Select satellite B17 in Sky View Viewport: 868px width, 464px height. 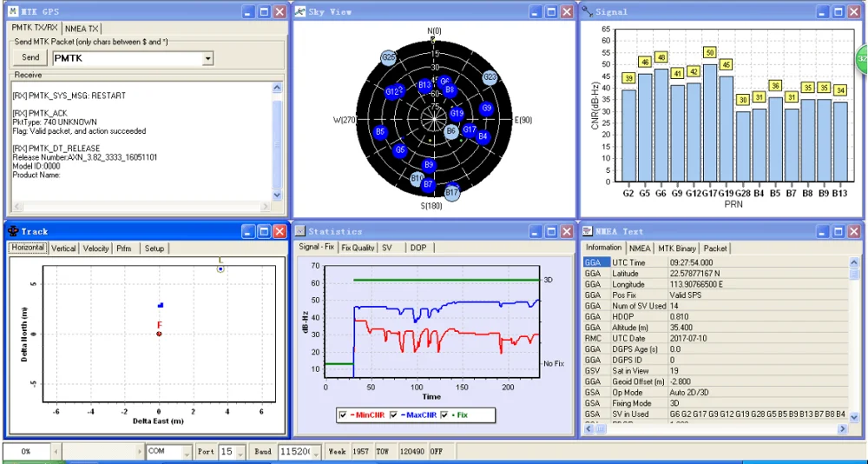click(x=452, y=194)
